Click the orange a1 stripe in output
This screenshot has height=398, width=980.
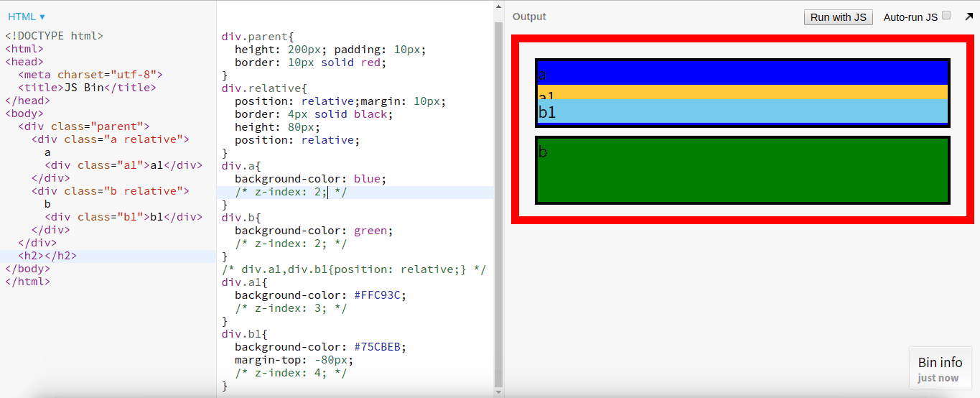click(x=742, y=91)
